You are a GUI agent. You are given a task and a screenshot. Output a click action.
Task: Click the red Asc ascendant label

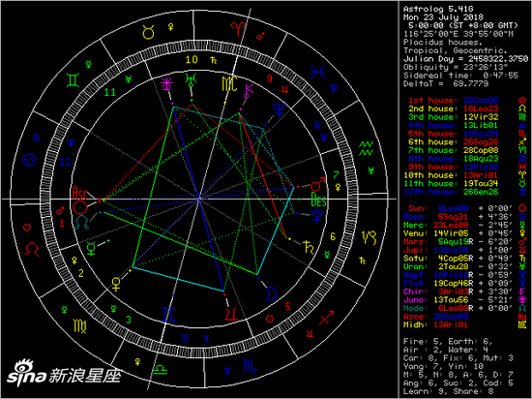pos(79,193)
